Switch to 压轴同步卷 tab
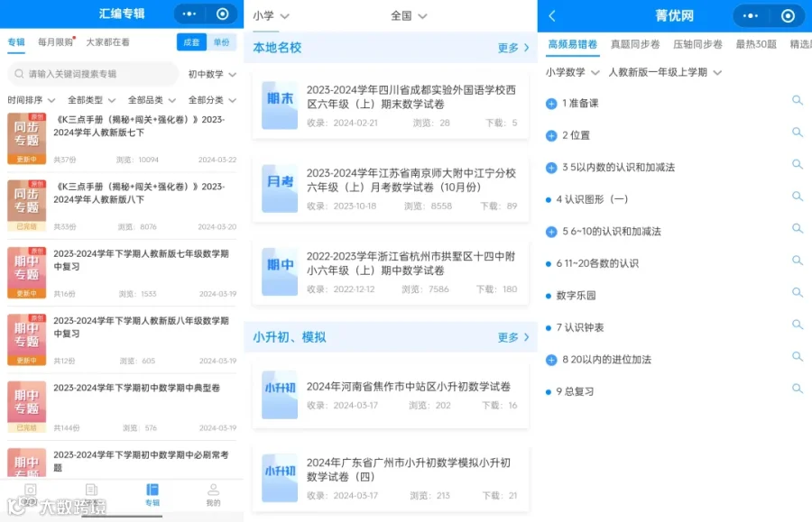812x522 pixels. tap(698, 44)
